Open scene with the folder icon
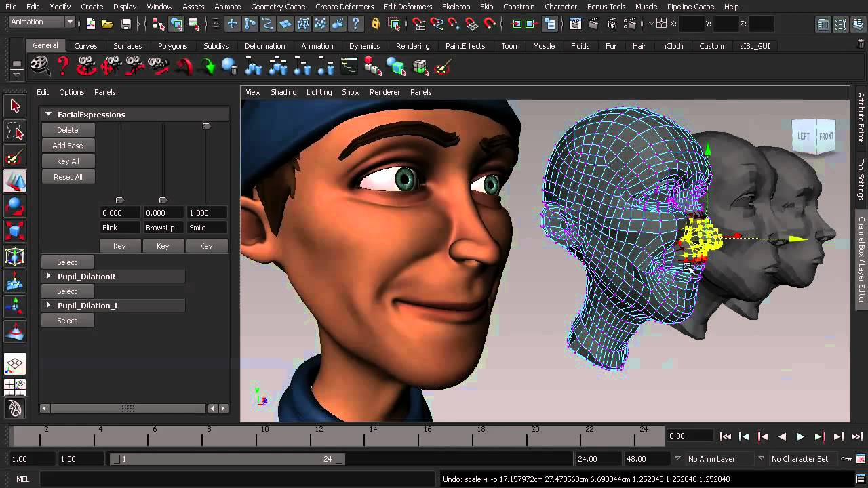868x488 pixels. tap(107, 24)
